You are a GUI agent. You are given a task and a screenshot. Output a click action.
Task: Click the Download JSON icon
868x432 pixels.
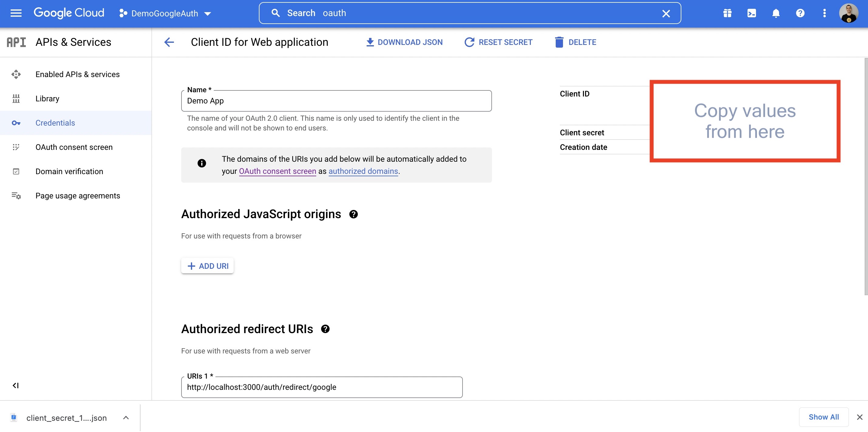point(369,42)
